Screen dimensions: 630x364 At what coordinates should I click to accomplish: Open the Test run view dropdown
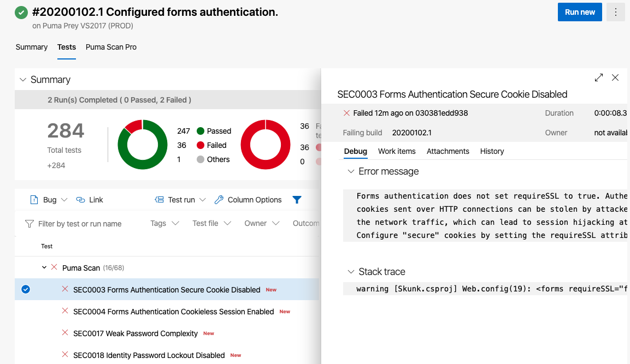[x=181, y=200]
